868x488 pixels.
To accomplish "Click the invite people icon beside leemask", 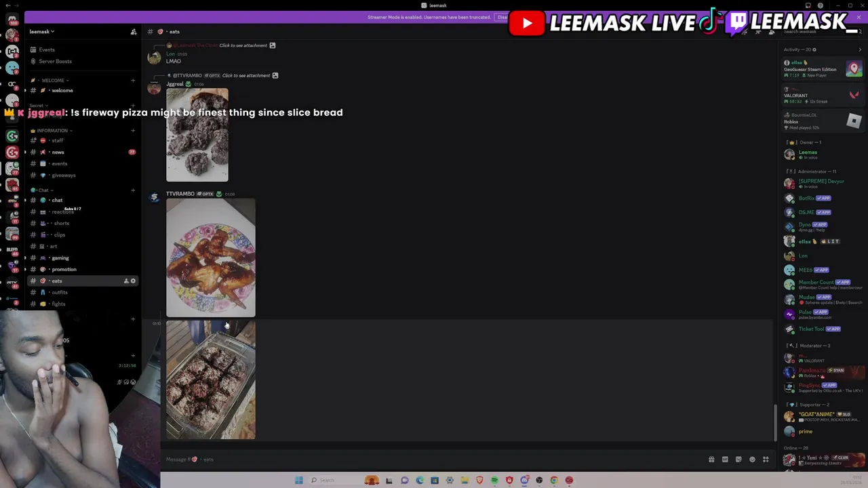I will click(134, 32).
